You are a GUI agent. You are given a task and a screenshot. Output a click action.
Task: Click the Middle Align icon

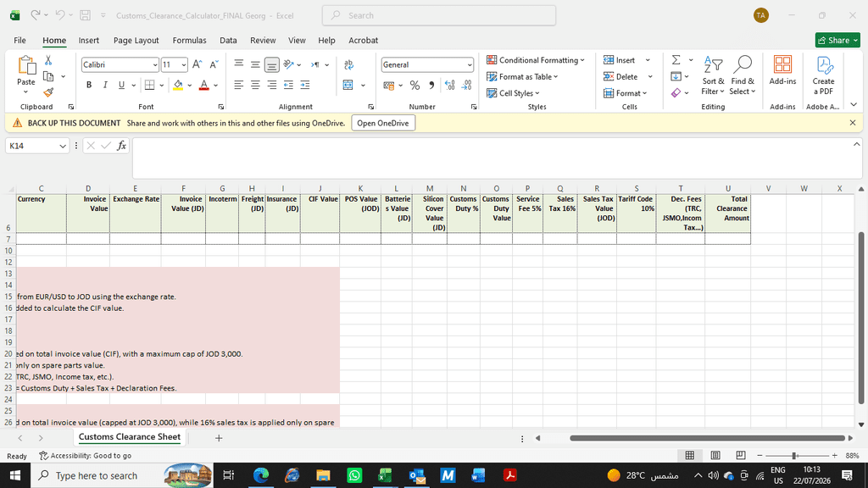pyautogui.click(x=255, y=64)
